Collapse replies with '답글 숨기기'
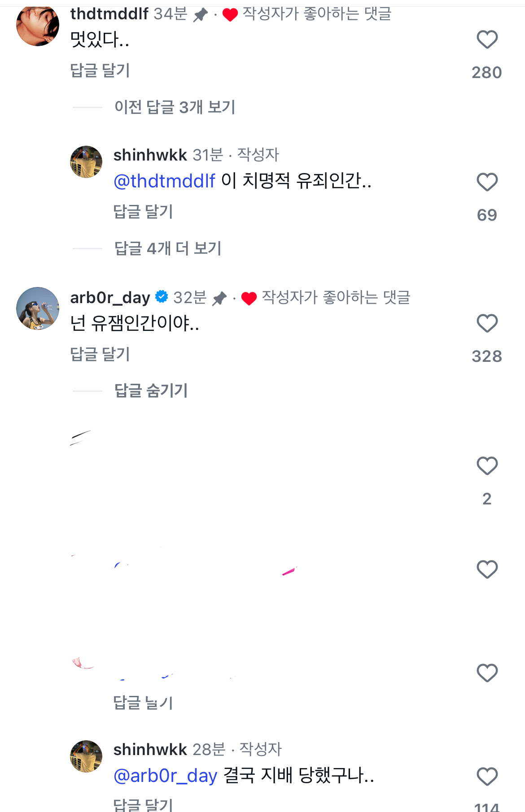Image resolution: width=525 pixels, height=812 pixels. point(151,391)
